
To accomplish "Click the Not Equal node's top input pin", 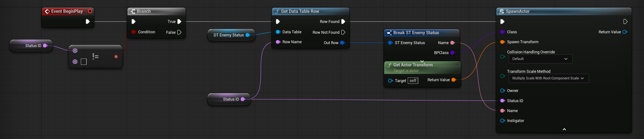I will [75, 51].
